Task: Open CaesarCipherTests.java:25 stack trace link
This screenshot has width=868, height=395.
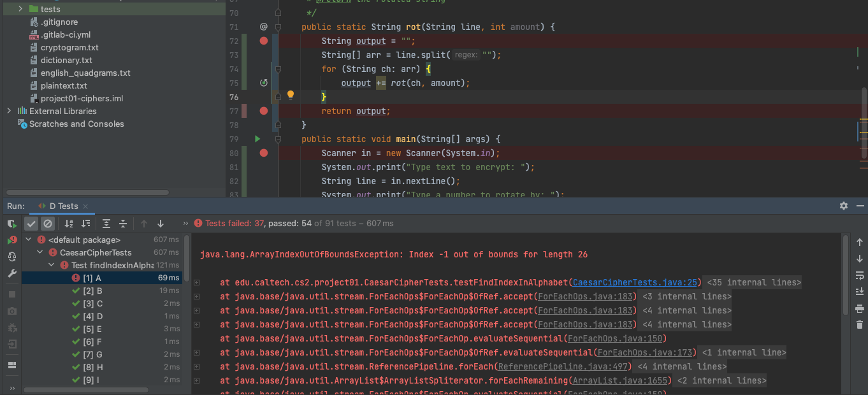Action: click(636, 282)
